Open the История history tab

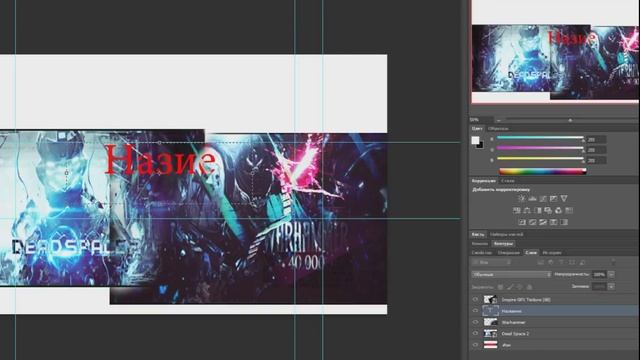point(552,253)
